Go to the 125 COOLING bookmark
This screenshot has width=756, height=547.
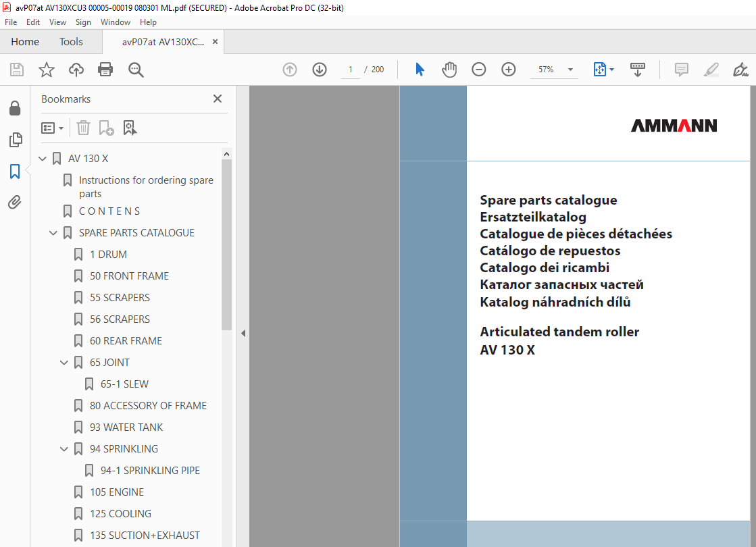click(120, 514)
